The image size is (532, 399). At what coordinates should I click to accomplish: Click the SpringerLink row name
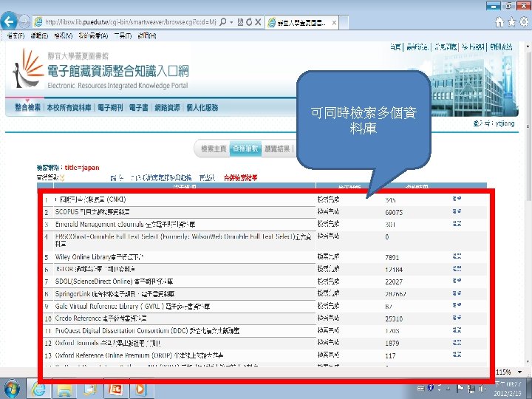(115, 294)
